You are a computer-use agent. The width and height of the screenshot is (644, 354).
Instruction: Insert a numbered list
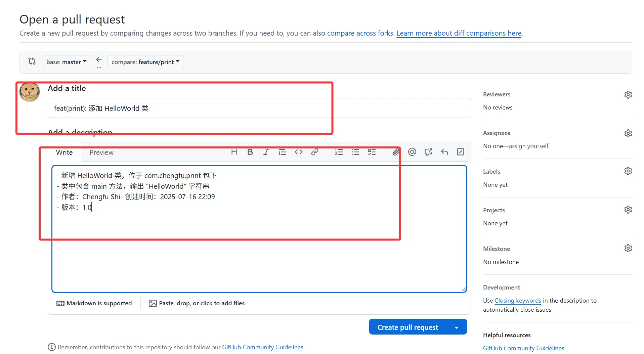click(x=339, y=152)
